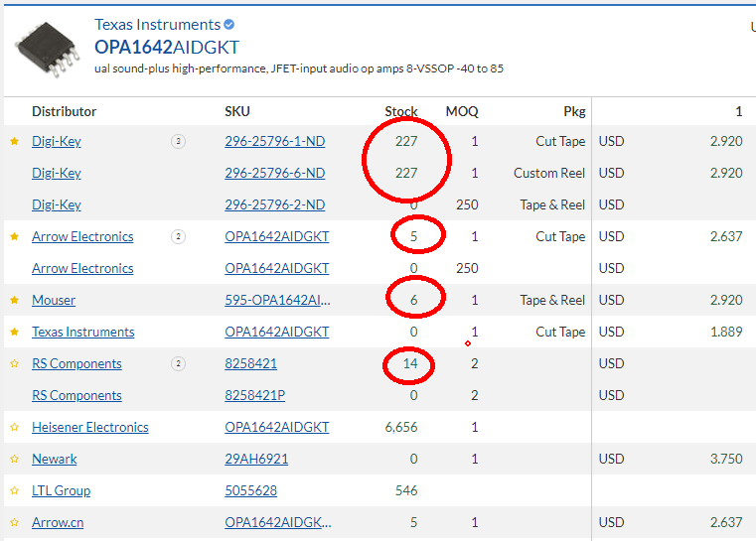Toggle the outline star for Heisener Electronics

15,427
